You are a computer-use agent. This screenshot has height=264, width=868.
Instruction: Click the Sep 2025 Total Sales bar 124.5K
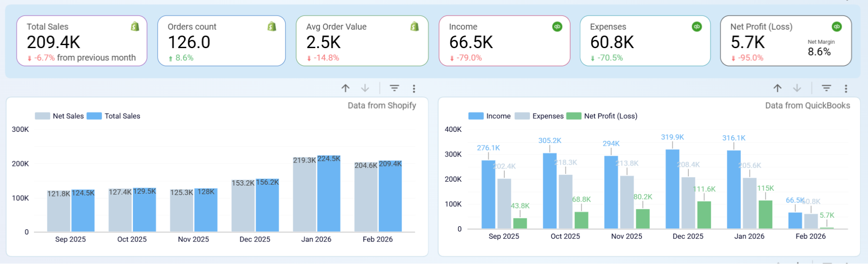point(83,210)
